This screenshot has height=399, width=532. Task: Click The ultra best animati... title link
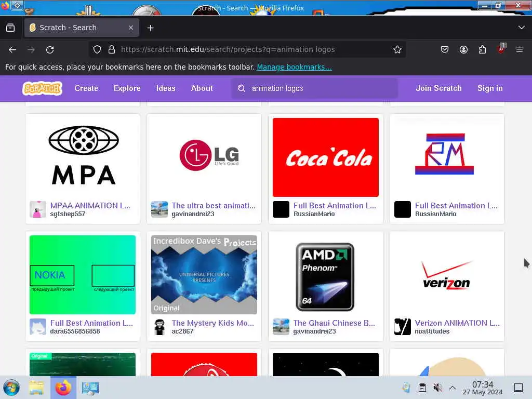click(x=214, y=206)
